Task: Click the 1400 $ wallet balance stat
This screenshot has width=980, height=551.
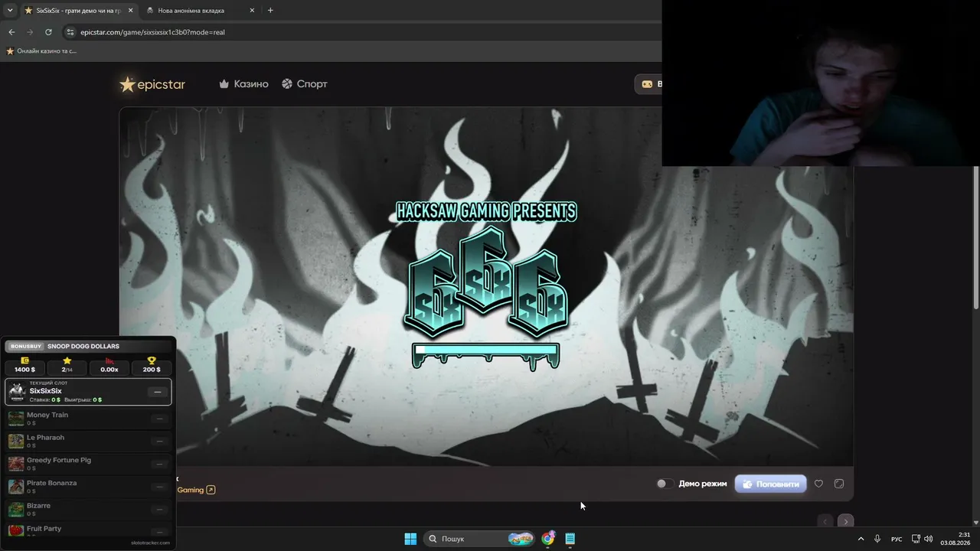Action: pos(24,365)
